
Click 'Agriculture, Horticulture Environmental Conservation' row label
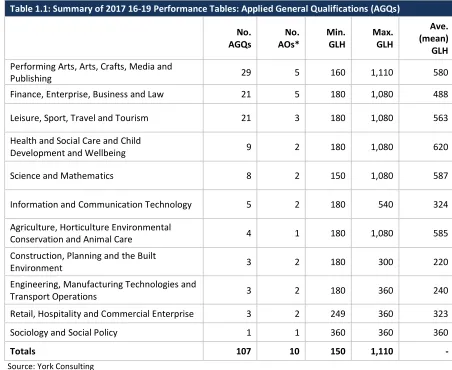click(x=90, y=233)
